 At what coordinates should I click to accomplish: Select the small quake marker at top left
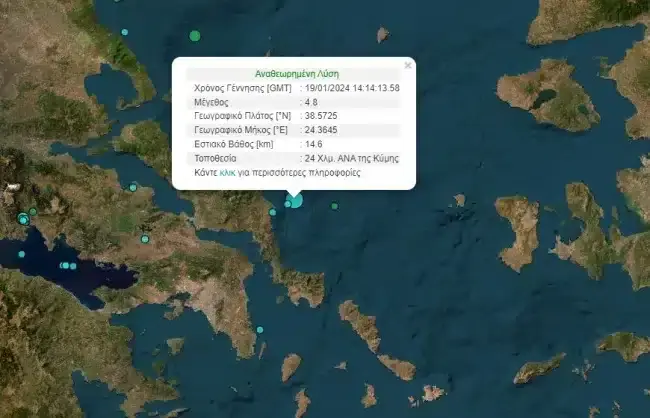(x=125, y=32)
